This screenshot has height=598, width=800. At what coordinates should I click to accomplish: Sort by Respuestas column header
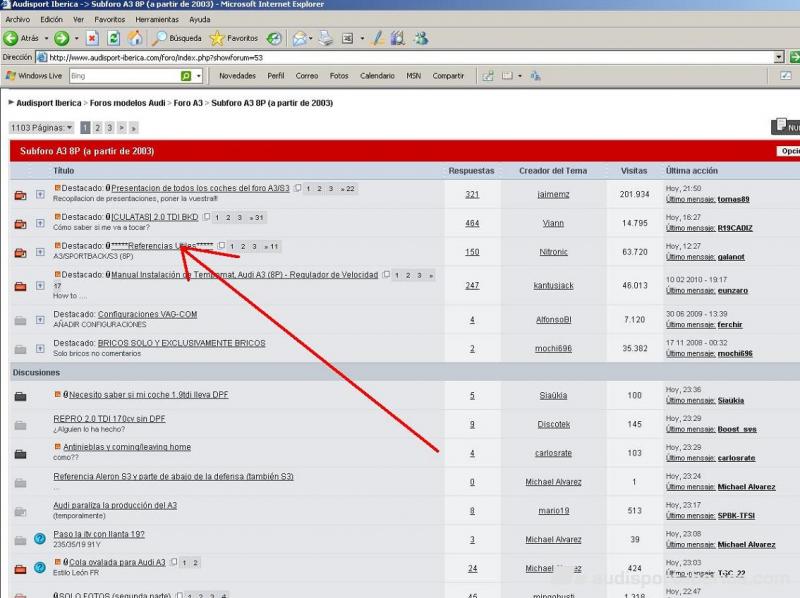pos(471,171)
